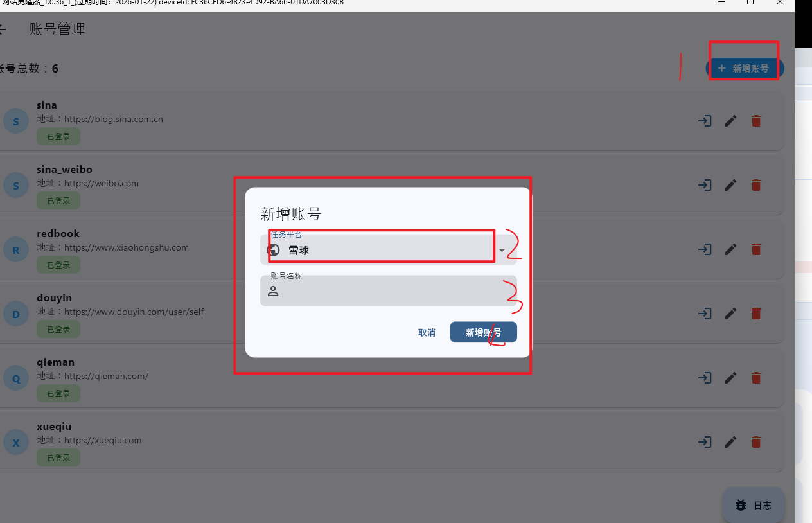The width and height of the screenshot is (812, 523).
Task: Edit the qieman account via pencil icon
Action: coord(730,378)
